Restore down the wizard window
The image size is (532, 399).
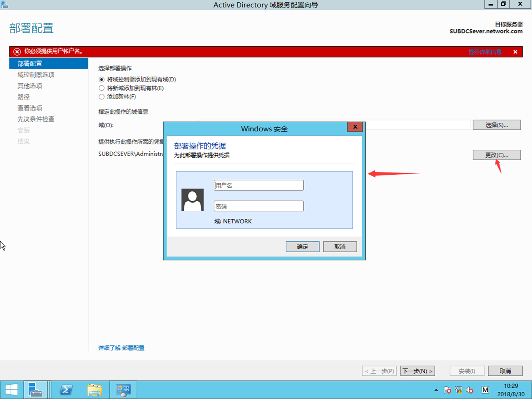[503, 4]
